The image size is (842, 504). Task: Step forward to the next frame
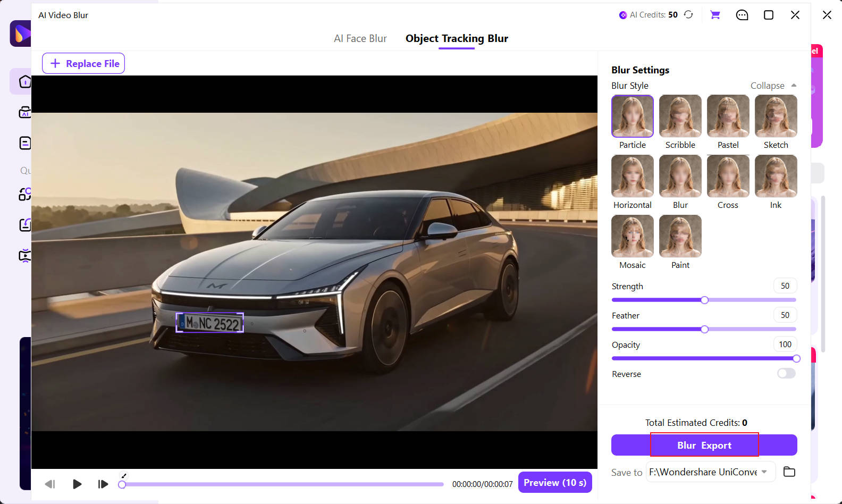click(x=103, y=484)
